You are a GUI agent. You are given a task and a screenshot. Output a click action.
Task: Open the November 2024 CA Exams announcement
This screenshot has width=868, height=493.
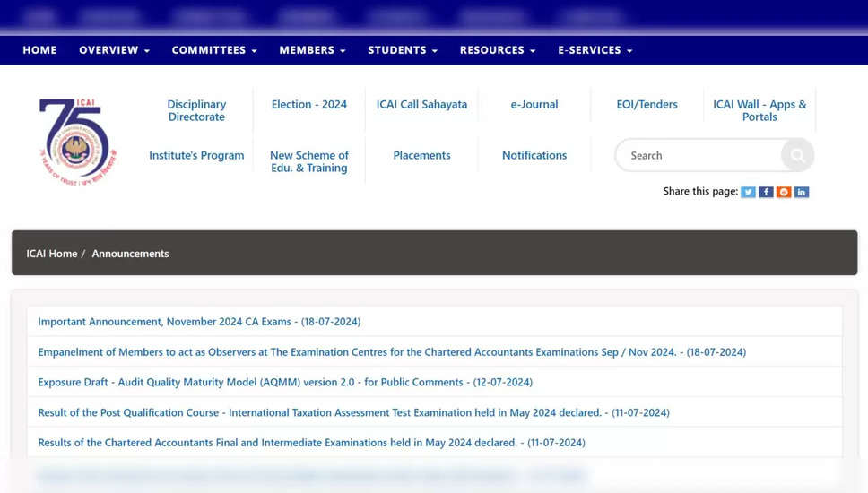(x=199, y=321)
